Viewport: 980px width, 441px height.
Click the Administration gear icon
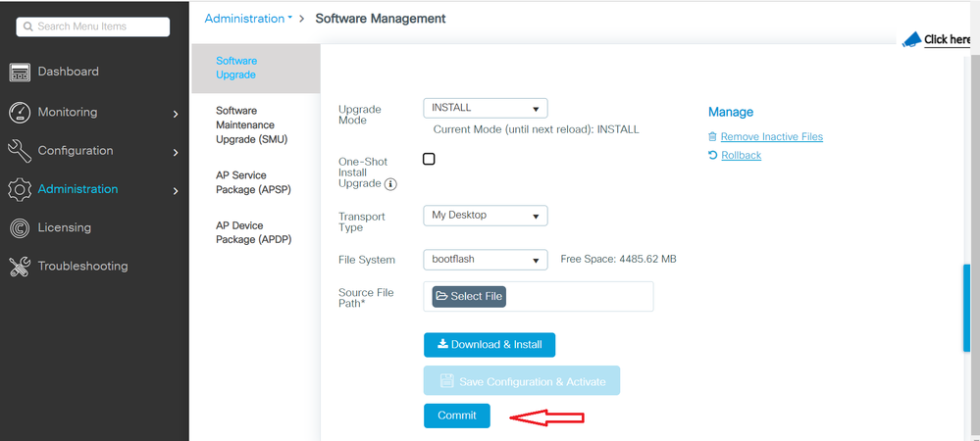click(20, 189)
